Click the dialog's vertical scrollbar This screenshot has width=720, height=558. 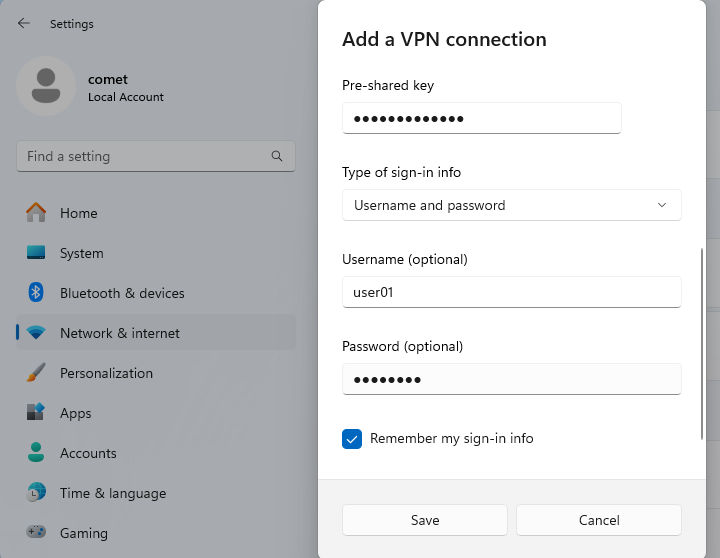[x=702, y=344]
